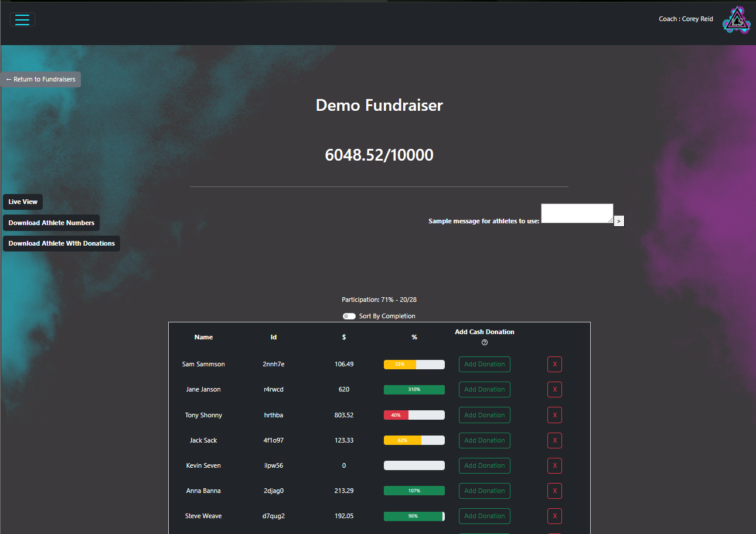This screenshot has height=534, width=756.
Task: Remove Sam Sammson with red X
Action: (x=554, y=364)
